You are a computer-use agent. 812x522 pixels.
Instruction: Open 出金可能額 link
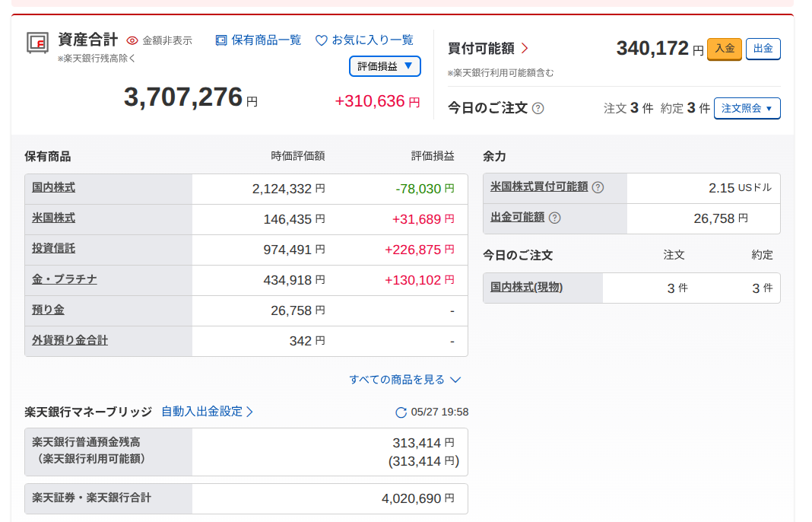coord(517,217)
